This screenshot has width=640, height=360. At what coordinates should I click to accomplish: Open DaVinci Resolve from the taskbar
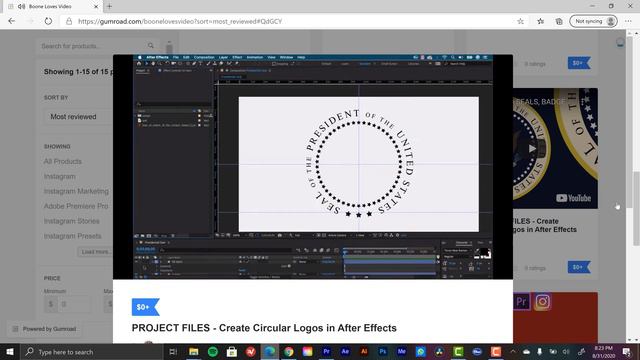(x=440, y=352)
